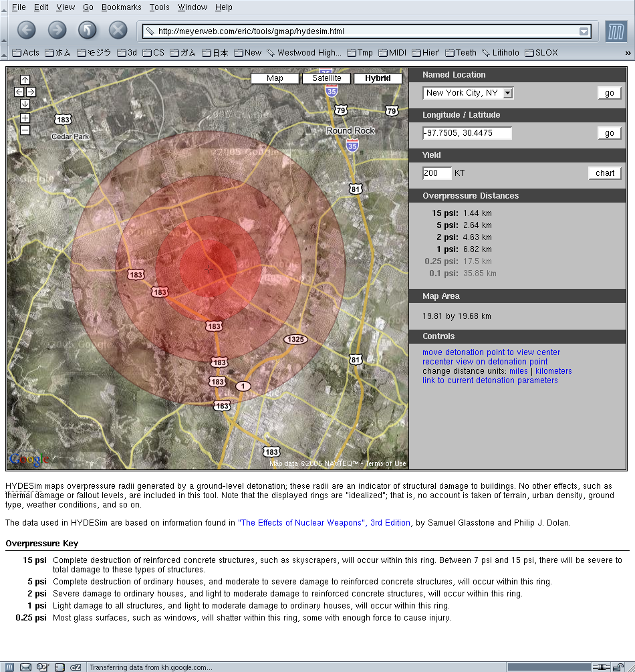Open the Tools menu
Viewport: 635px width, 672px height.
[x=159, y=7]
